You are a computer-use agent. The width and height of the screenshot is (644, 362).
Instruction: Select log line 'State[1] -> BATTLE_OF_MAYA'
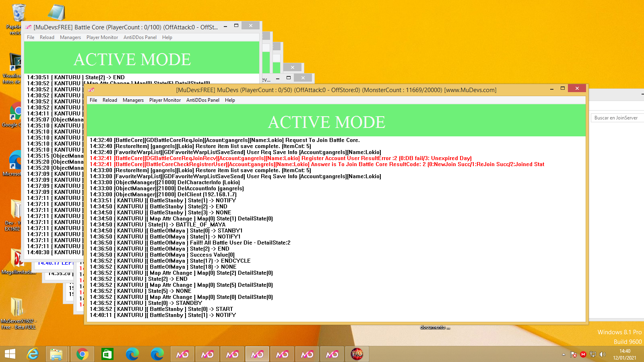point(157,224)
